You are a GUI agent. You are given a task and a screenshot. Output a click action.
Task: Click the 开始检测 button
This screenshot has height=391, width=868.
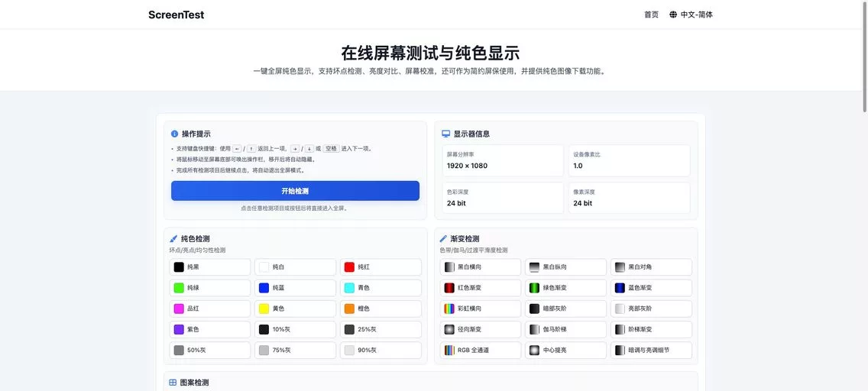point(295,191)
